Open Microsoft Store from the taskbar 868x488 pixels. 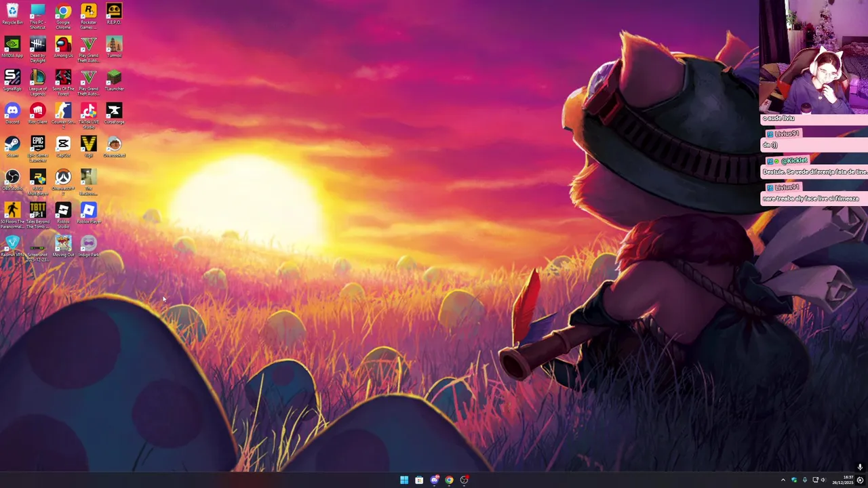[419, 480]
